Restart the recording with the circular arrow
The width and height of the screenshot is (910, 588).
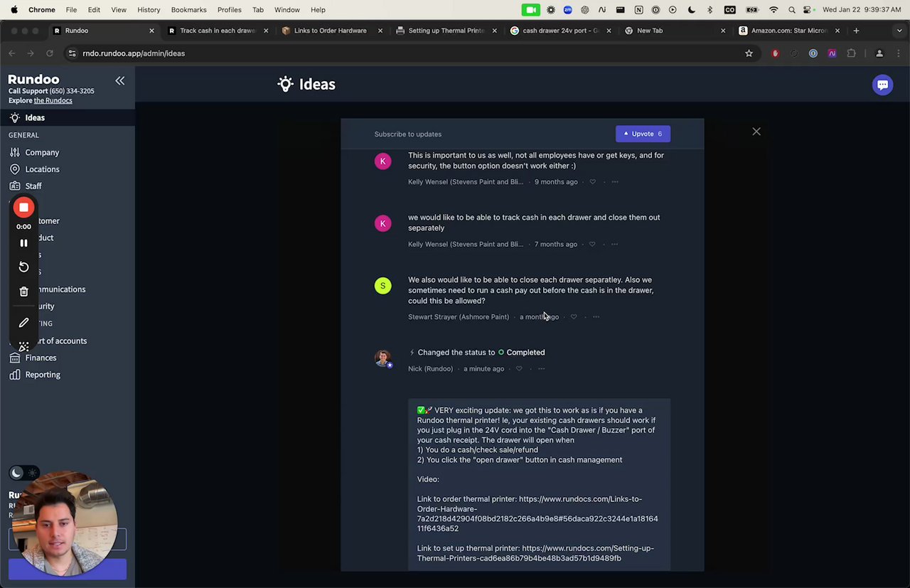(23, 267)
